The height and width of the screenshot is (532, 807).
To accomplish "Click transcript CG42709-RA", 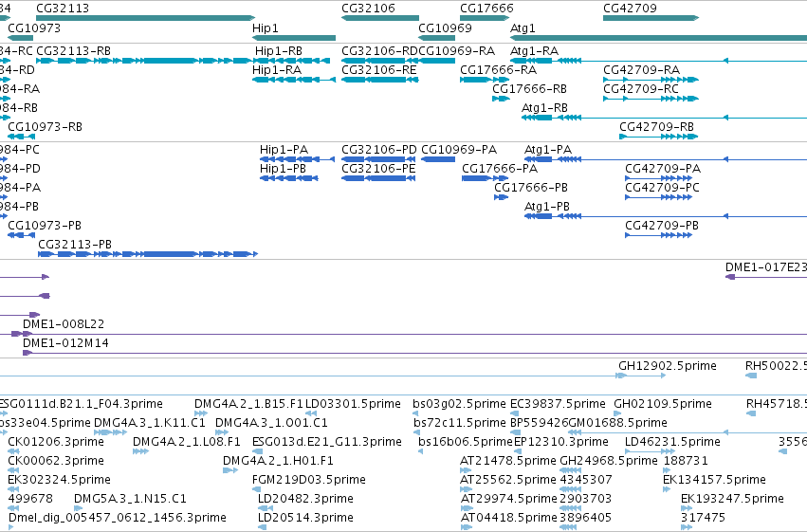I will pyautogui.click(x=651, y=80).
